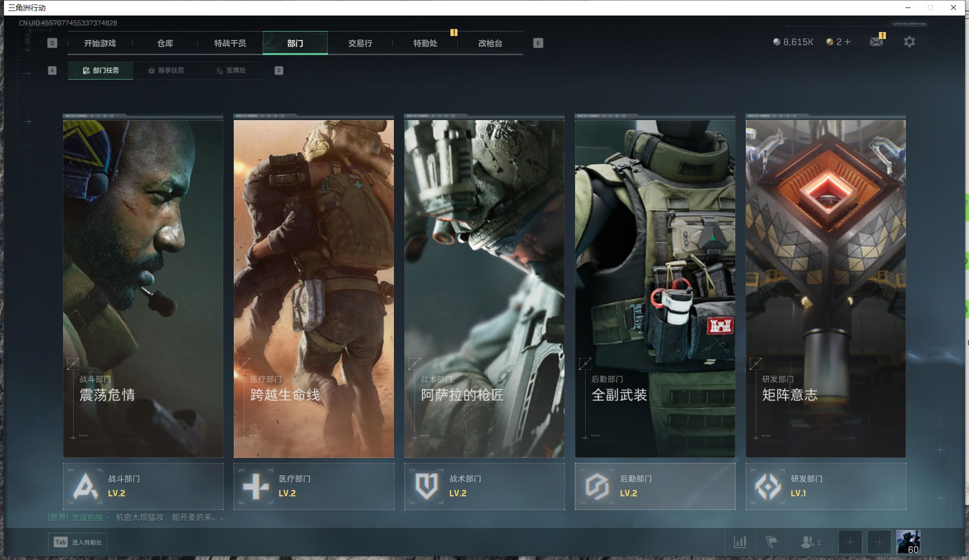
Task: Open the 阿萨拉的枪匠 tactical department card
Action: point(484,288)
